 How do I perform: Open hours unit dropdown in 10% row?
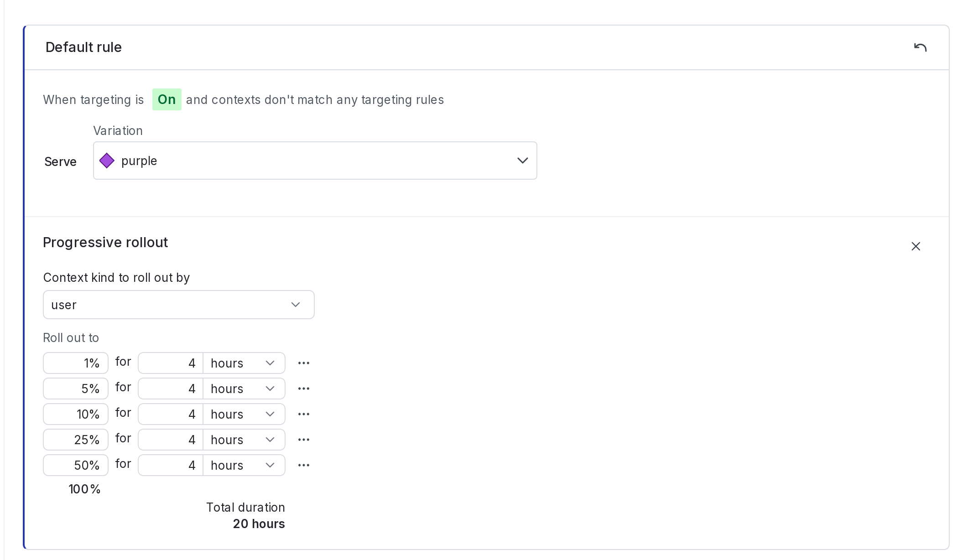pos(244,414)
